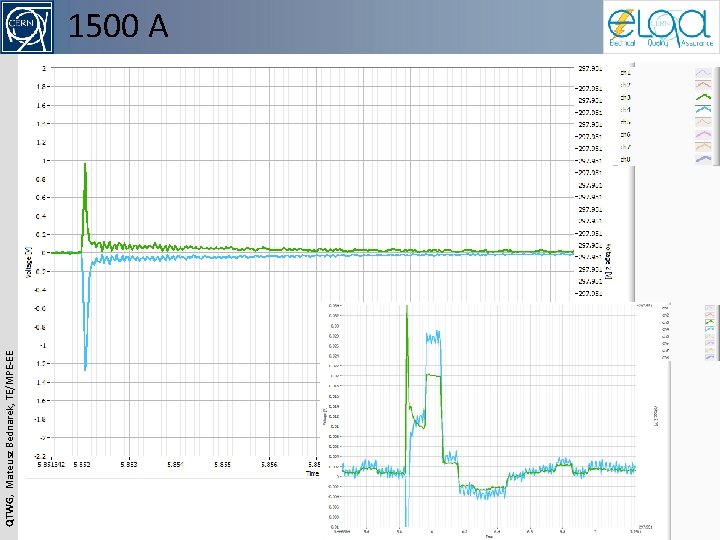Click the main chart right axis label
The width and height of the screenshot is (720, 540).
pos(609,263)
